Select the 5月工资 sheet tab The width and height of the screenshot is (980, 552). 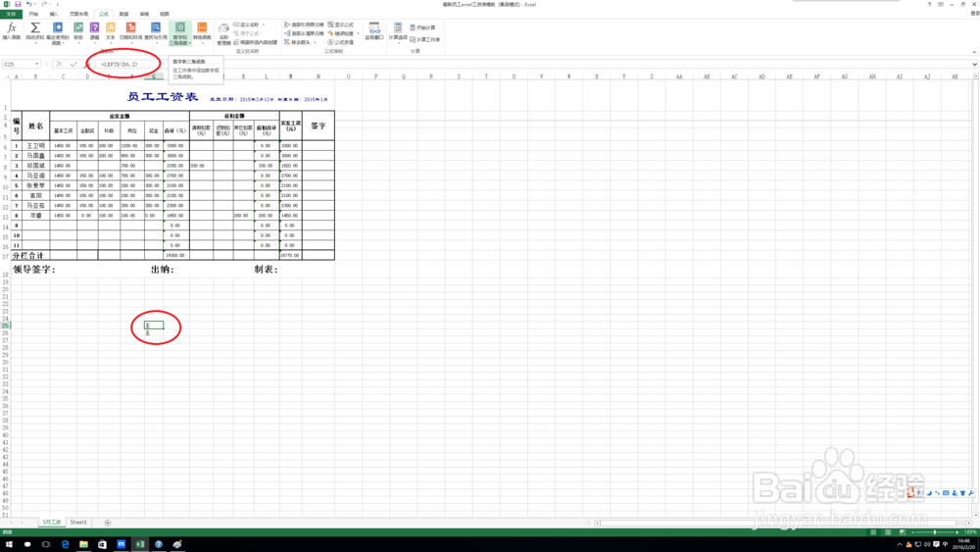coord(51,522)
